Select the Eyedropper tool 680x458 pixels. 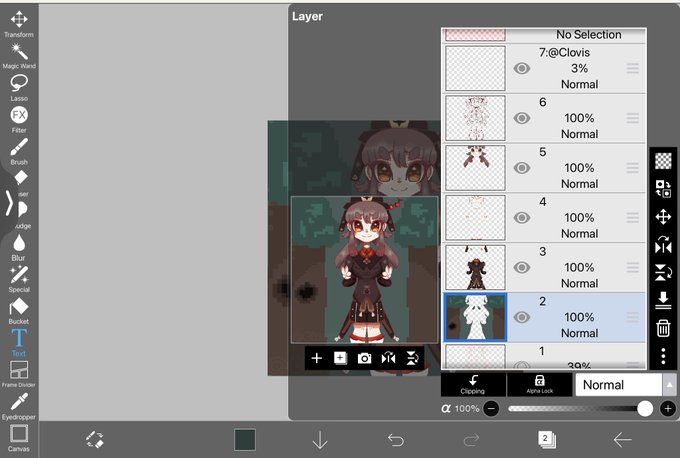[19, 406]
